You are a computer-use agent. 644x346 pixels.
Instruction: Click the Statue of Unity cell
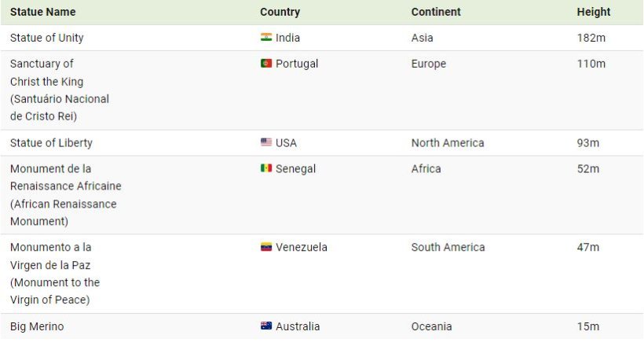pos(47,38)
